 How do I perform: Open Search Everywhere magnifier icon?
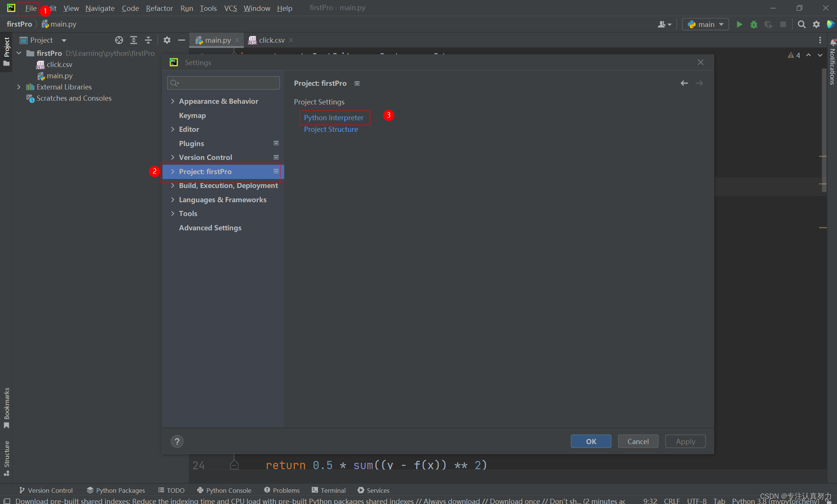(x=801, y=24)
